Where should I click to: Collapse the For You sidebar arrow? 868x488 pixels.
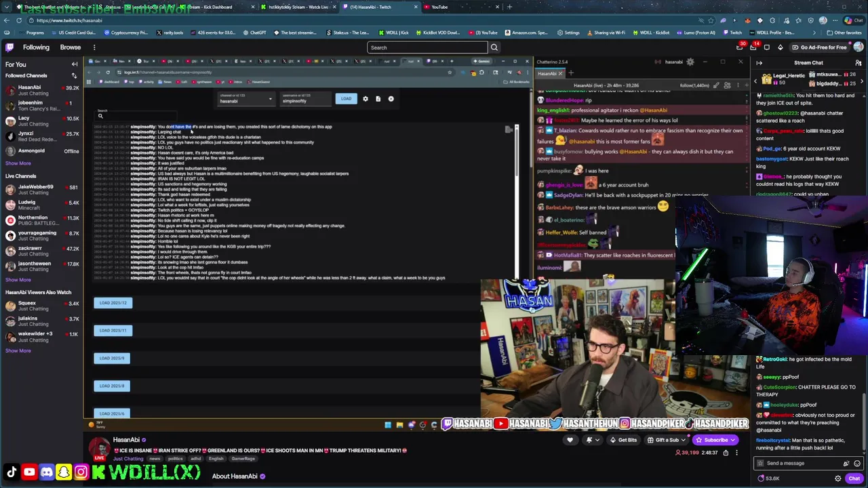[x=75, y=64]
